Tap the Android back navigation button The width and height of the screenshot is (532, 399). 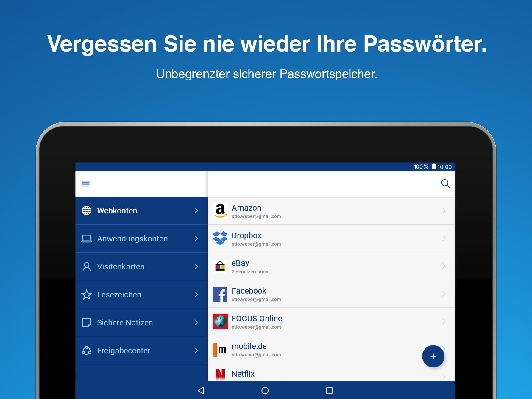coord(201,390)
